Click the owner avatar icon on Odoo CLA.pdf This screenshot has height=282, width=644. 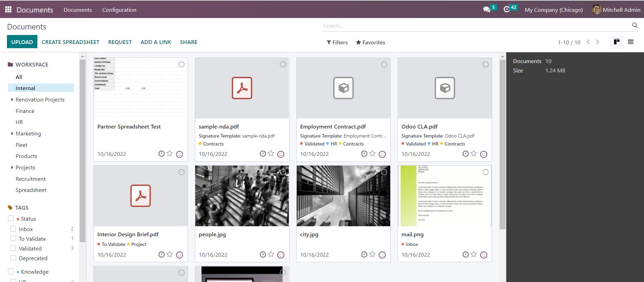pos(484,154)
